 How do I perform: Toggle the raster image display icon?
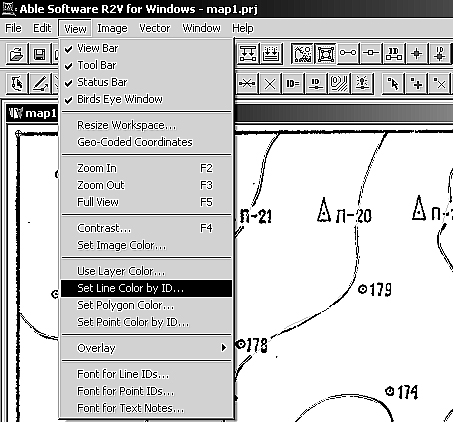point(302,53)
